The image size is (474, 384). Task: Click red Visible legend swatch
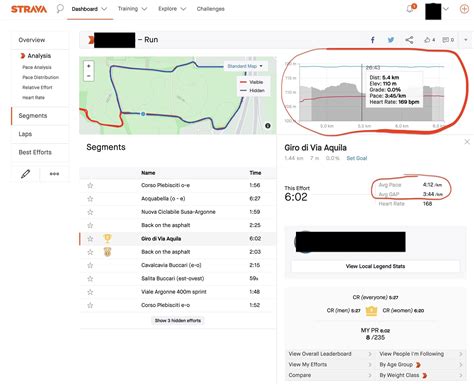(243, 82)
